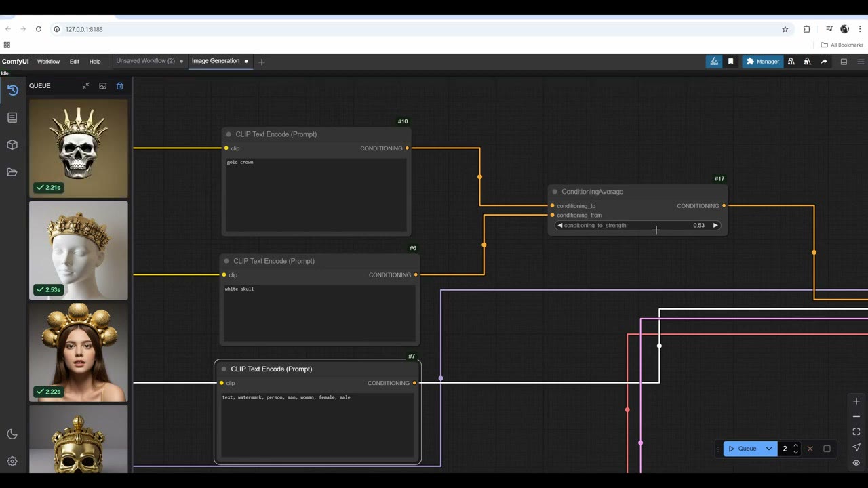
Task: Collapse the queue view with the shrink-arrows icon
Action: point(85,86)
